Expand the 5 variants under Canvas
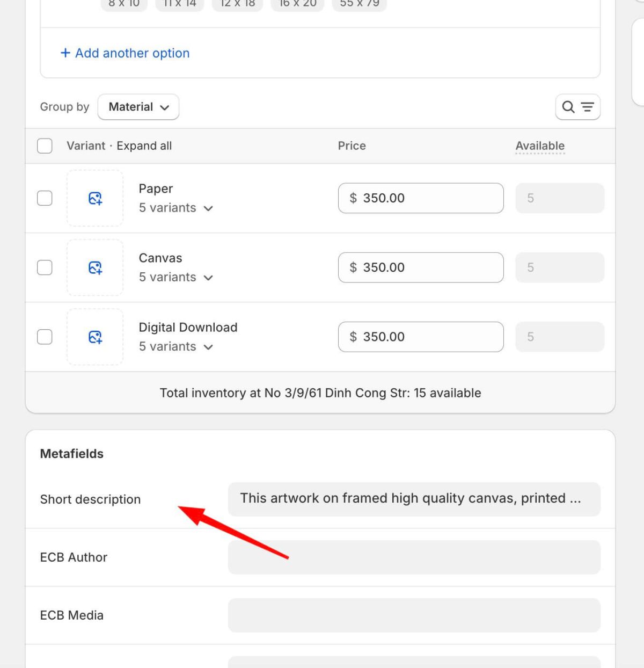 tap(177, 277)
